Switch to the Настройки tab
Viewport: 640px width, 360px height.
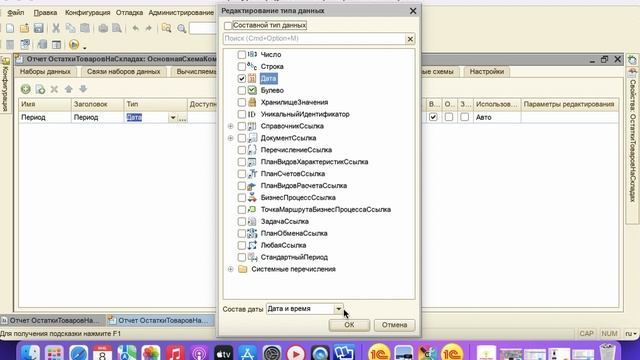pyautogui.click(x=487, y=72)
